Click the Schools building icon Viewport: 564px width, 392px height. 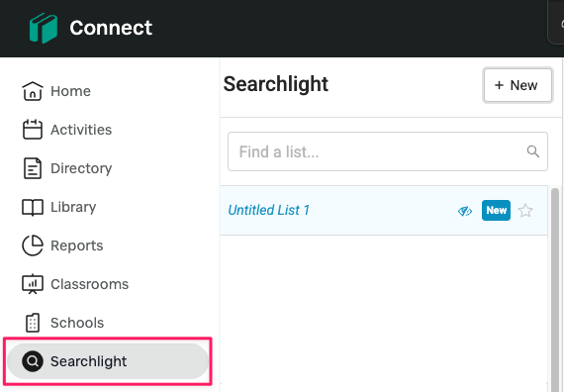[33, 323]
